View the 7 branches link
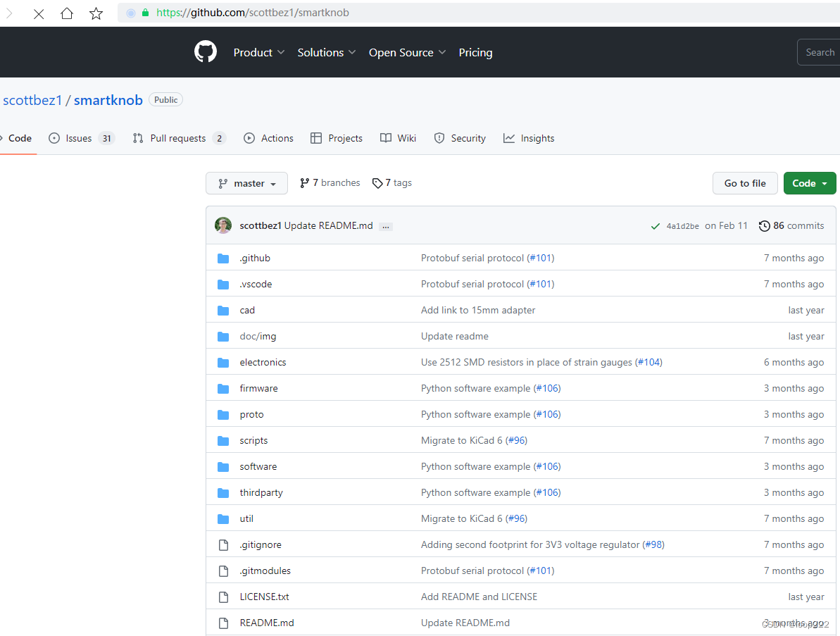The image size is (840, 636). point(330,182)
